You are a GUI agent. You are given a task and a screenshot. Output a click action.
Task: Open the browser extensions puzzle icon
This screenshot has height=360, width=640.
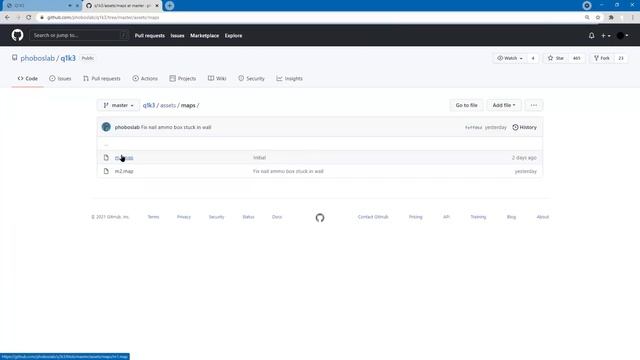611,18
